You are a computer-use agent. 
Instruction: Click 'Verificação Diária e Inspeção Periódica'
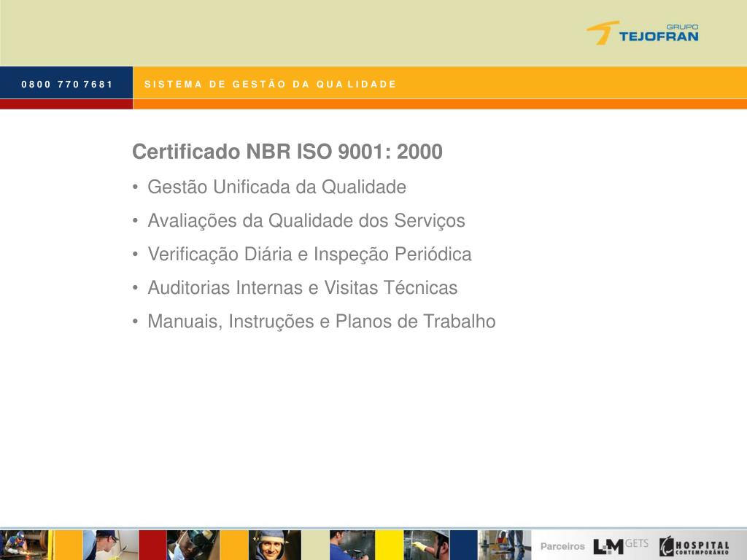(309, 254)
